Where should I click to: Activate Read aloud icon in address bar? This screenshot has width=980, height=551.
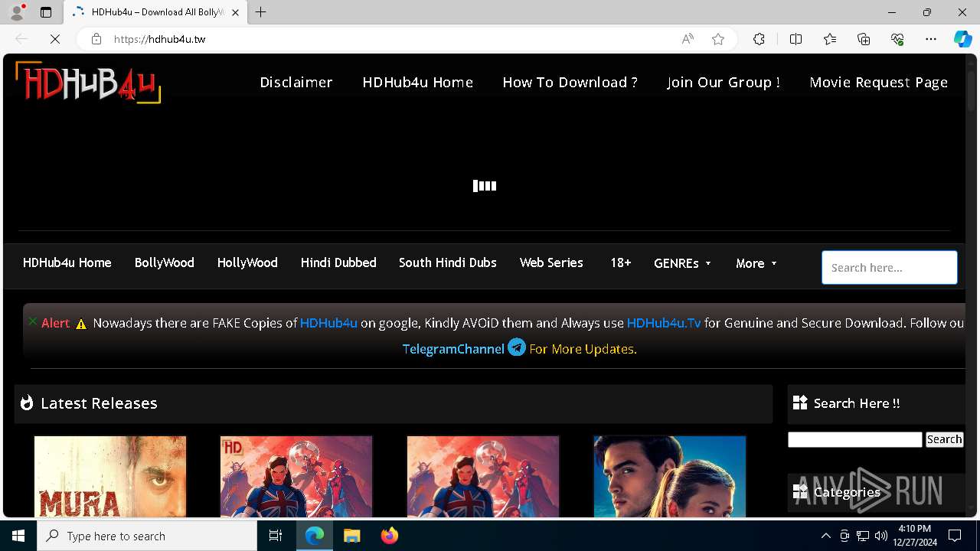tap(688, 39)
